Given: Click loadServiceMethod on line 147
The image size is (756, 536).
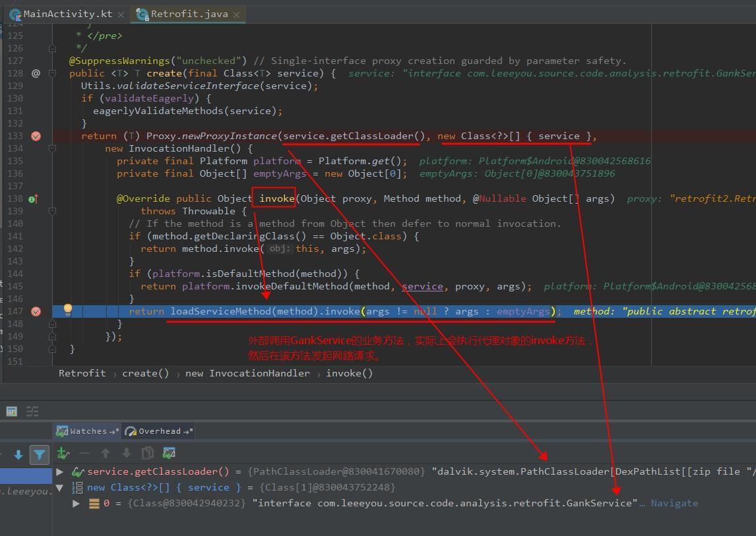Looking at the screenshot, I should [x=221, y=311].
